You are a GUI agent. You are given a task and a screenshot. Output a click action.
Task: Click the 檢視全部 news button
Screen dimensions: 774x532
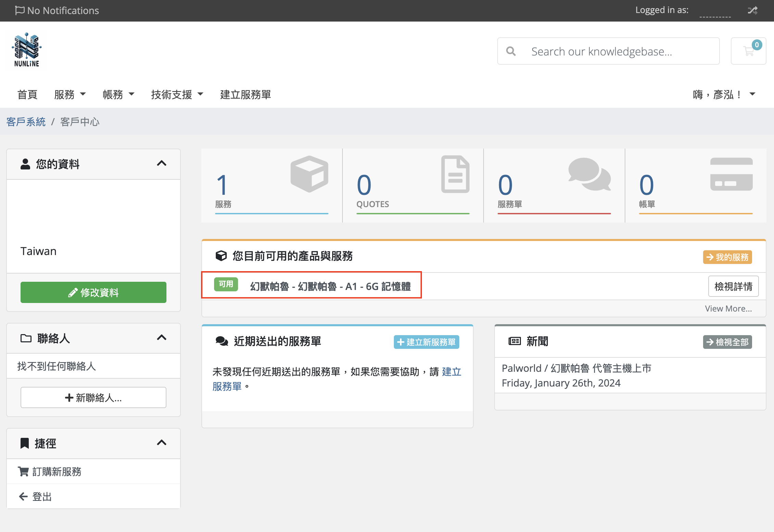point(727,342)
